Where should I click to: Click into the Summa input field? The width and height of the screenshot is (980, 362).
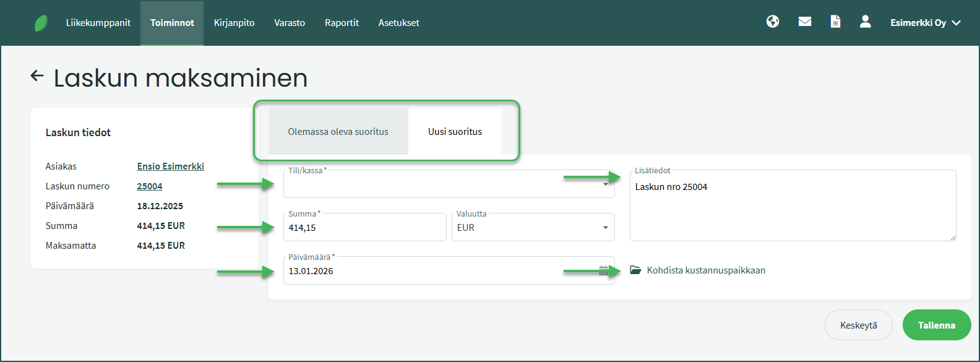coord(364,228)
